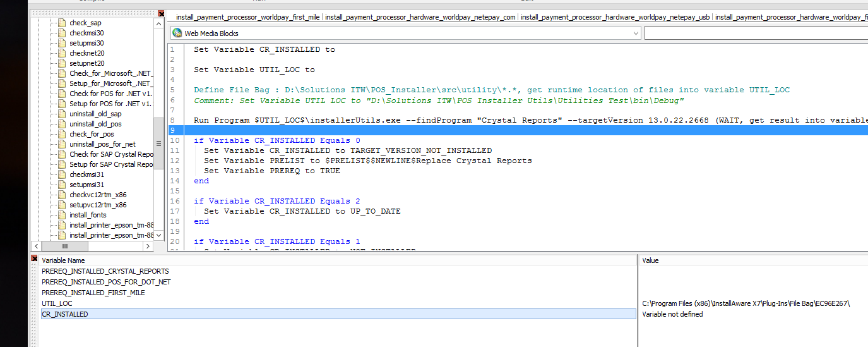Click the check_for_pos script page icon

pos(61,134)
